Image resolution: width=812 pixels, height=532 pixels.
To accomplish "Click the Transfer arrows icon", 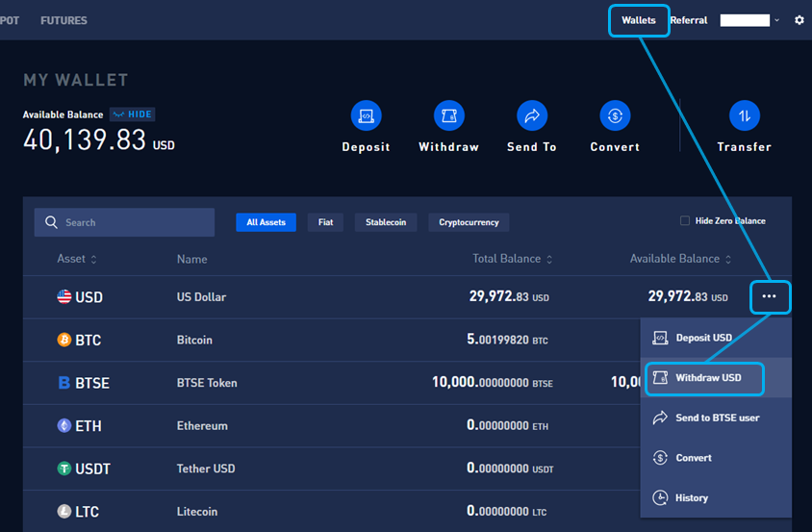I will click(744, 115).
